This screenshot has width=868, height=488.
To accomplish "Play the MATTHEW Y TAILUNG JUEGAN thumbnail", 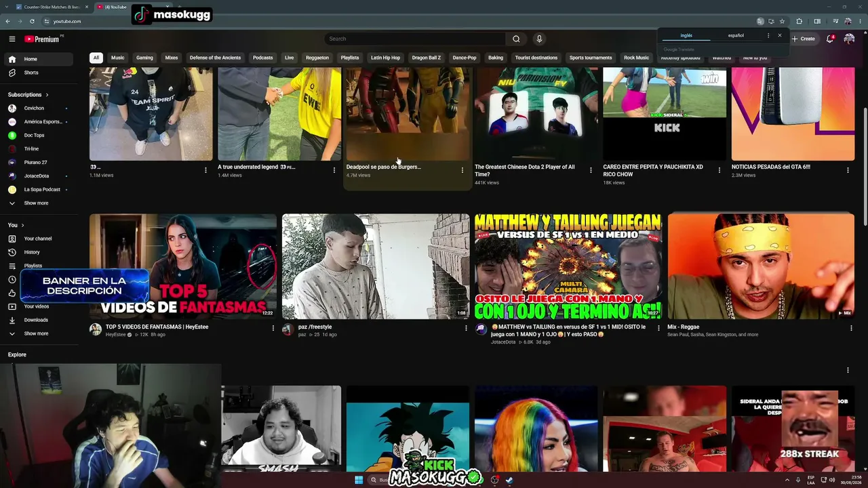I will click(568, 266).
